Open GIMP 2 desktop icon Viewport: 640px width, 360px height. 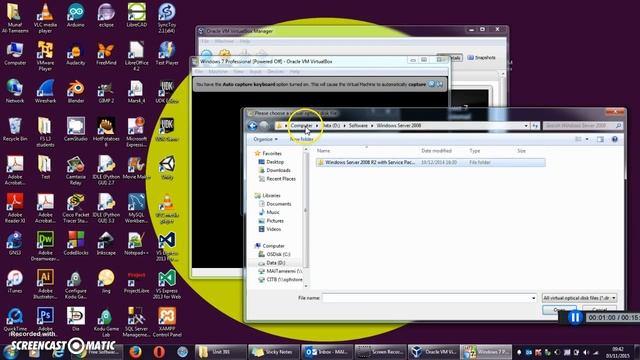(x=106, y=92)
